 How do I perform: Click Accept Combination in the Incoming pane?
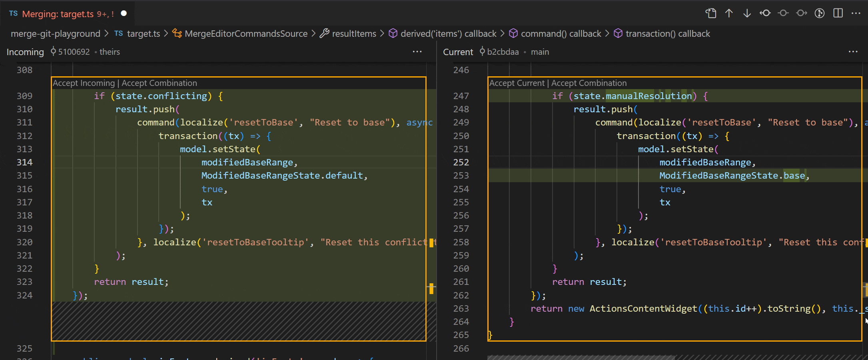click(x=159, y=83)
